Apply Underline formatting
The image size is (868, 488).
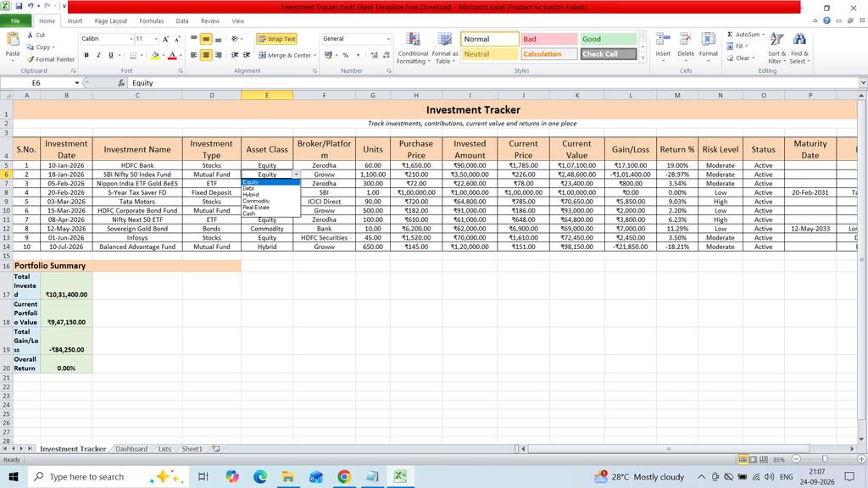(111, 55)
